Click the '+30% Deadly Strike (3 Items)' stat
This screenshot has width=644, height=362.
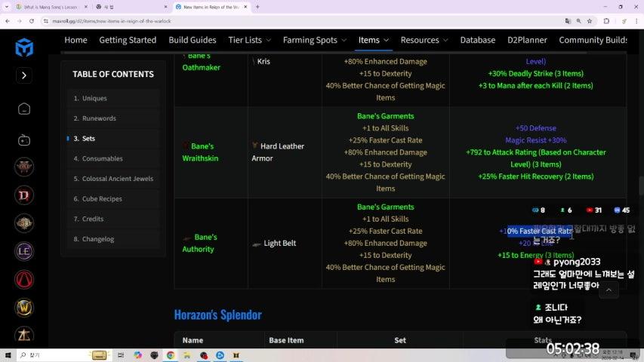point(535,73)
